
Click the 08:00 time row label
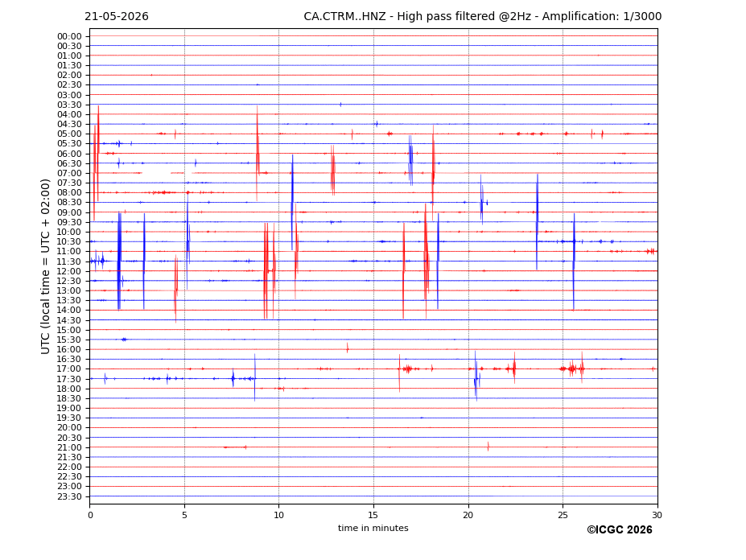tap(69, 192)
